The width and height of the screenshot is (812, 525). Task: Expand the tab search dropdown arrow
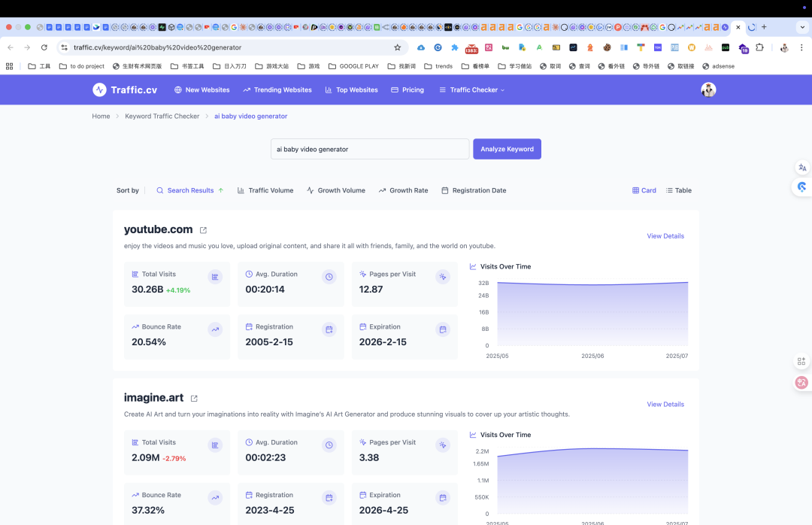pos(803,27)
